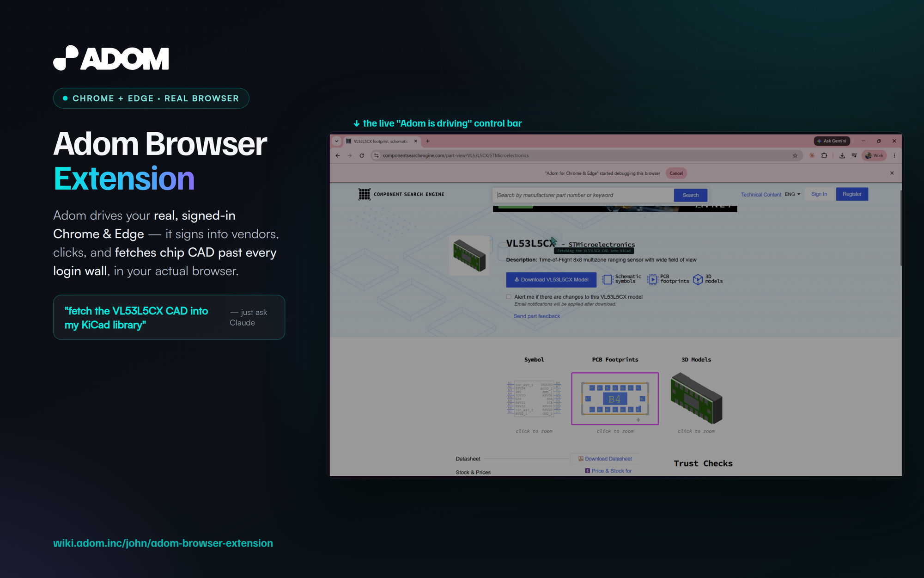Bookmark this page with the star icon

[x=795, y=156]
